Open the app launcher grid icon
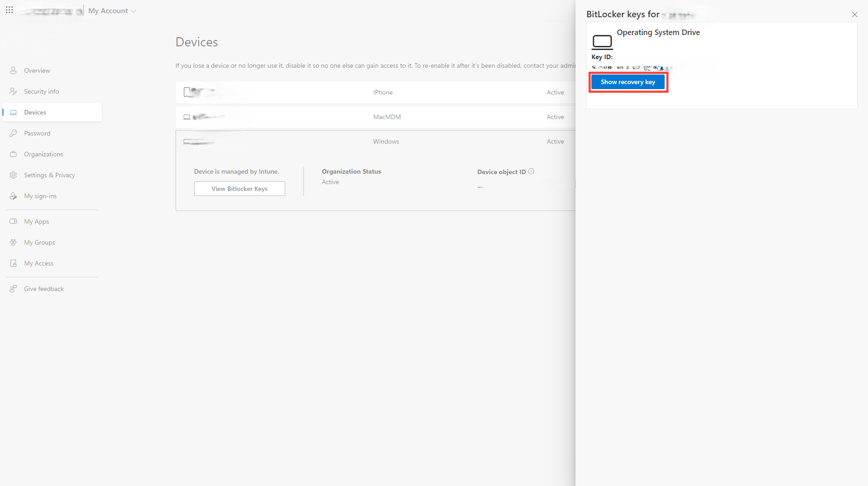The height and width of the screenshot is (486, 868). 9,10
